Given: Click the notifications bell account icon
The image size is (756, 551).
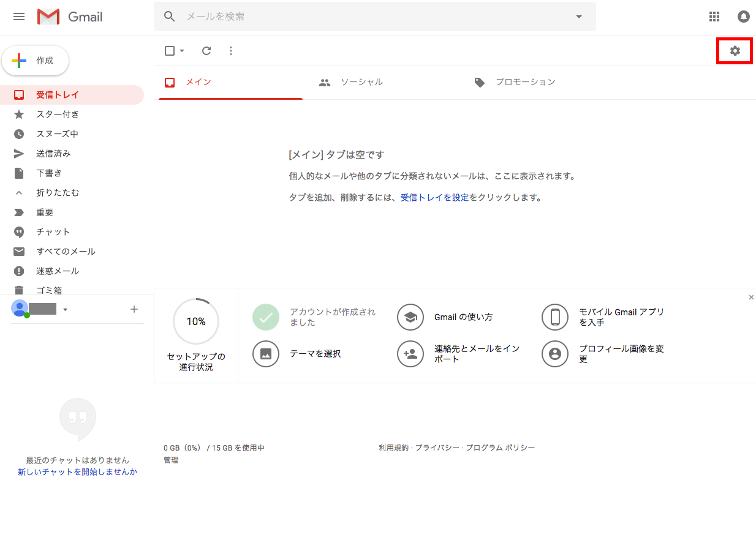Looking at the screenshot, I should click(743, 17).
